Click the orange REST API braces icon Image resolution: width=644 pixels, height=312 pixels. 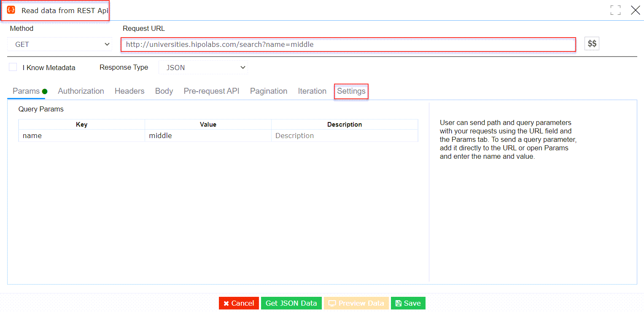[11, 10]
